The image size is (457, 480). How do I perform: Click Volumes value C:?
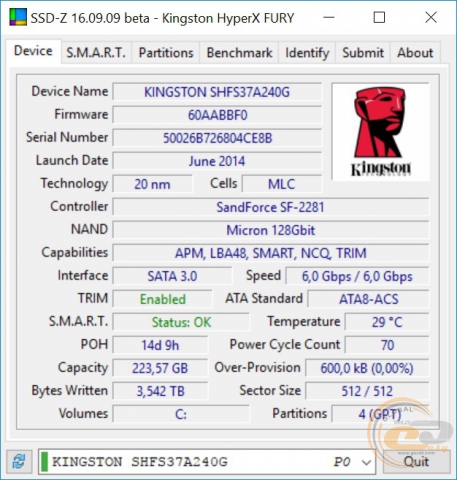pos(181,414)
